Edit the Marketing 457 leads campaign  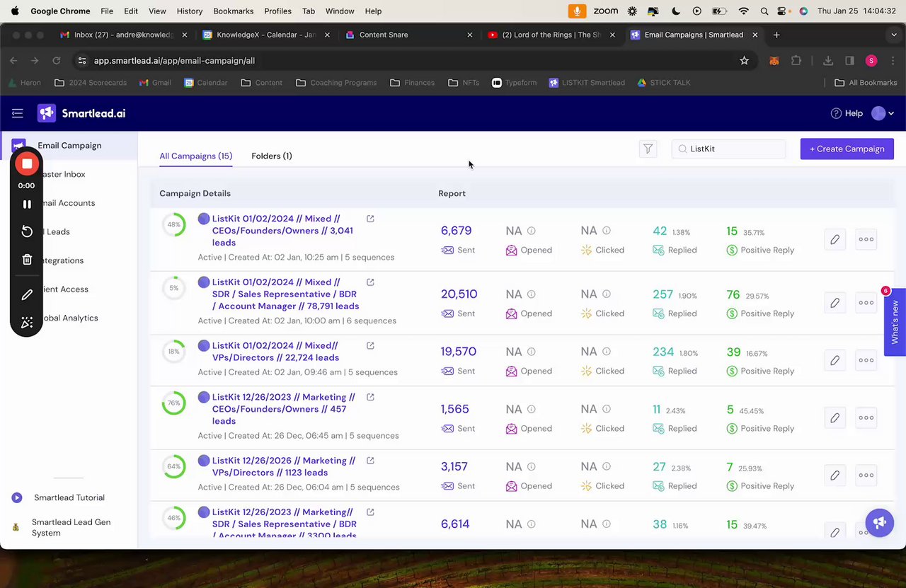pos(835,417)
